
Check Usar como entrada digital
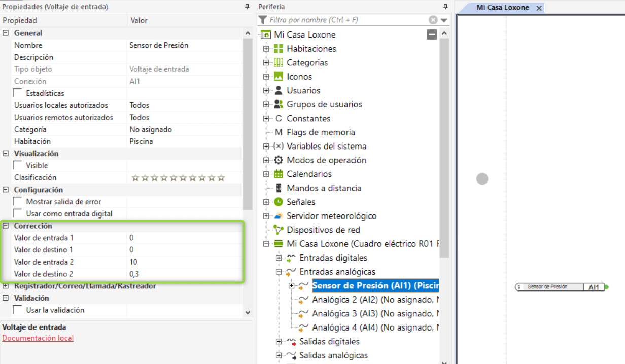pyautogui.click(x=18, y=213)
